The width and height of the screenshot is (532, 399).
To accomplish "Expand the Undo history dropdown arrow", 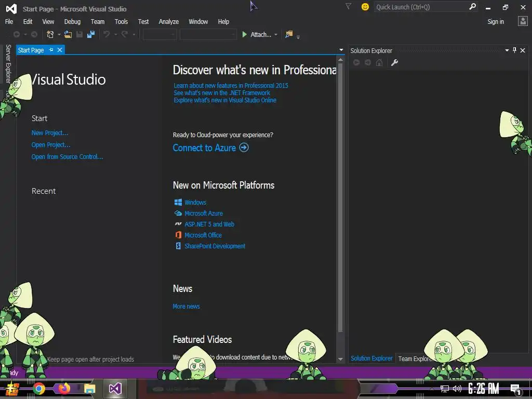I will click(115, 35).
